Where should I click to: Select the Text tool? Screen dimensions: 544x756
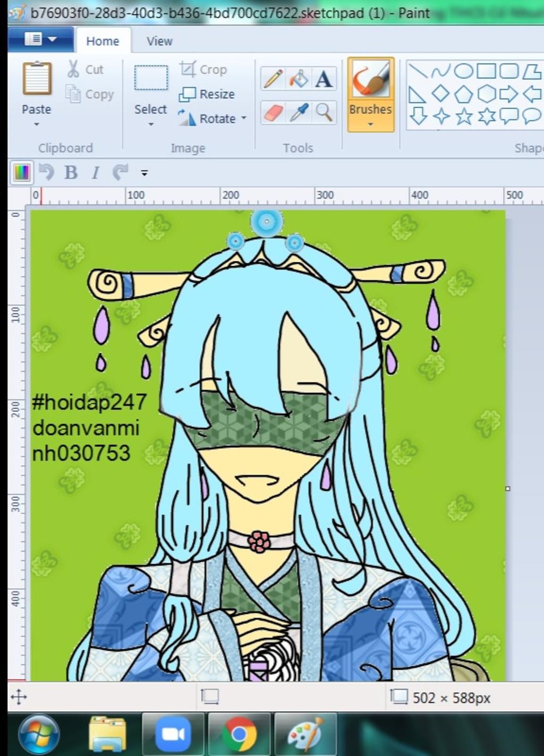point(324,79)
